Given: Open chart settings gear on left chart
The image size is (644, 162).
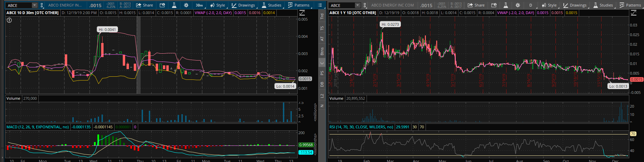Looking at the screenshot, I should tap(186, 5).
